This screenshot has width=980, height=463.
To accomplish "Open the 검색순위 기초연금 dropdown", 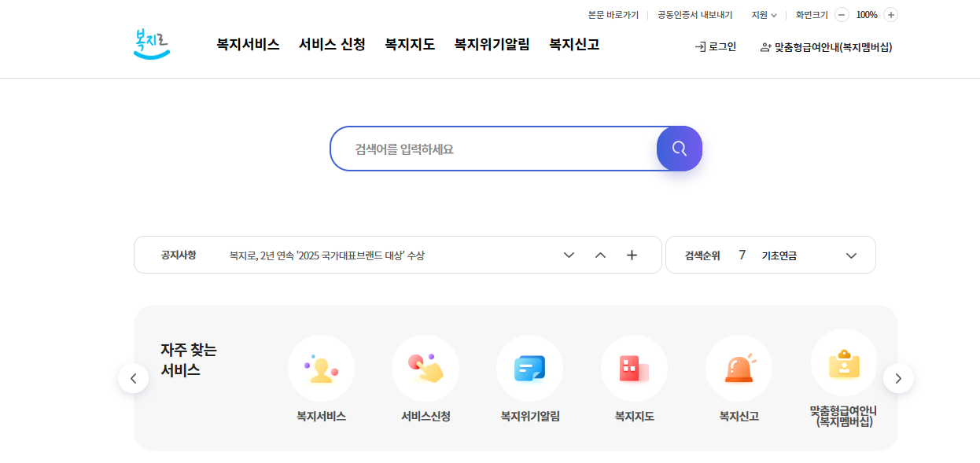I will [850, 255].
